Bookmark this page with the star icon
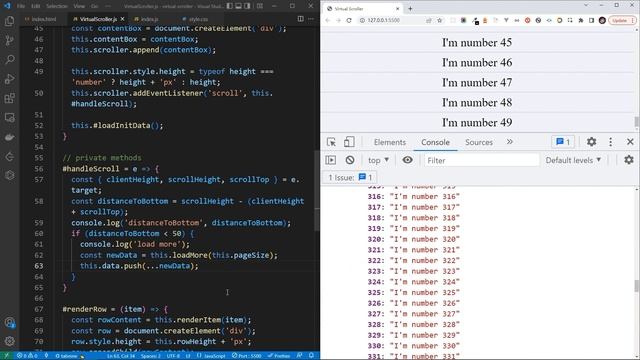640x360 pixels. [x=440, y=20]
